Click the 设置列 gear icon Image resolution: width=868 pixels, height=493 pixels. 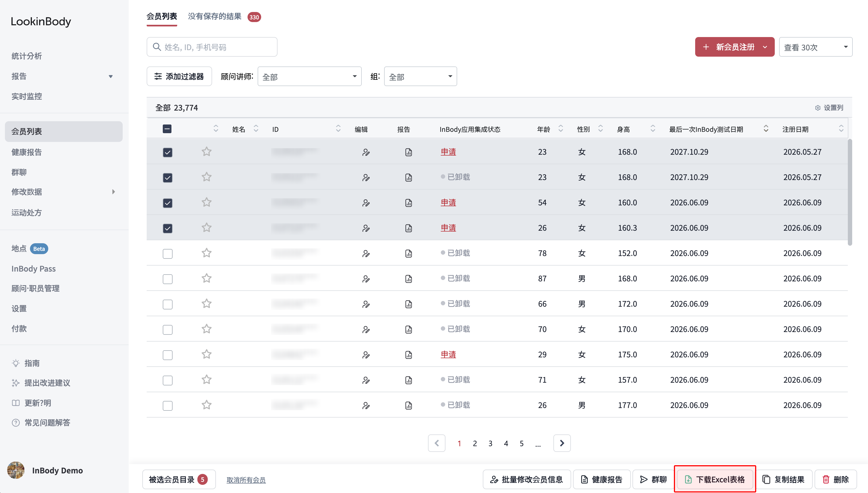click(x=818, y=108)
